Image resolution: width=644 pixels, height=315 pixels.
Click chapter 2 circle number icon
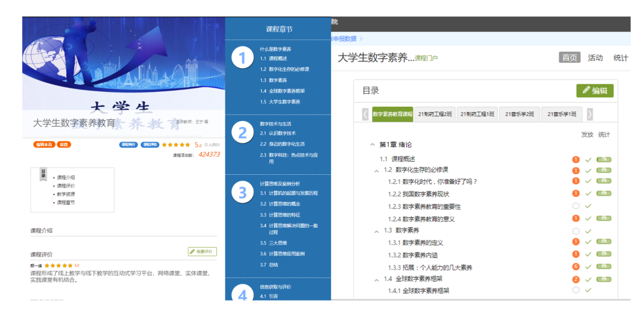pyautogui.click(x=242, y=133)
